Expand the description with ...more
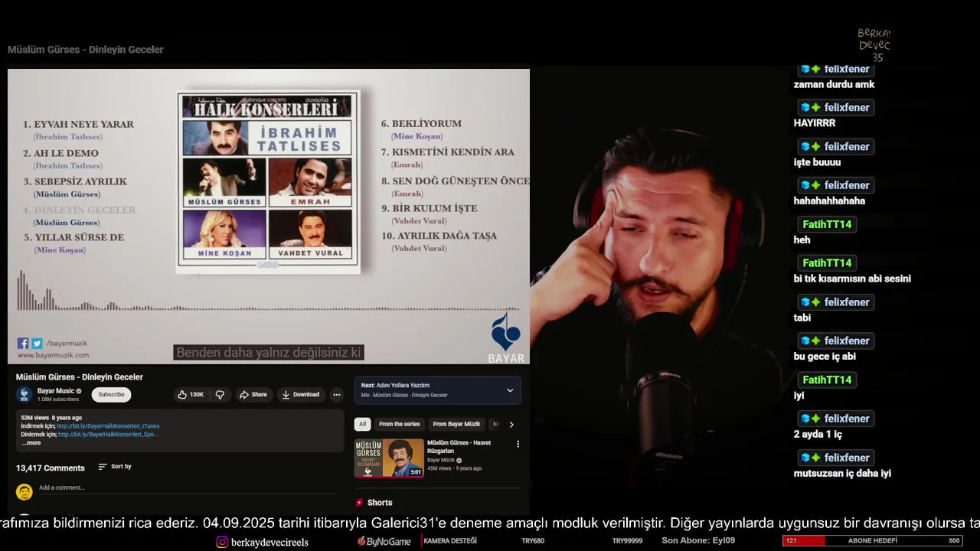Screen dimensions: 980x551 (31, 443)
